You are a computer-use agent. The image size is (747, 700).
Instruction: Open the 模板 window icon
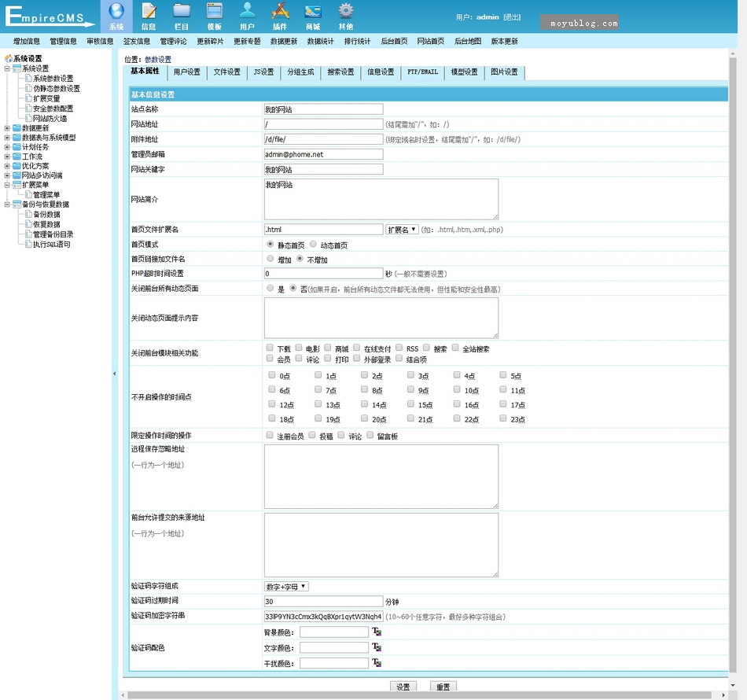click(215, 11)
